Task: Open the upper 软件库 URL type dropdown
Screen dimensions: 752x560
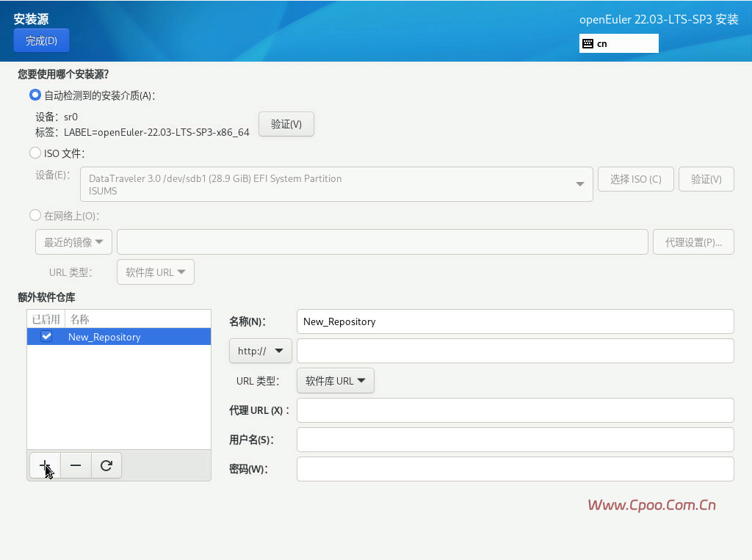Action: tap(156, 272)
